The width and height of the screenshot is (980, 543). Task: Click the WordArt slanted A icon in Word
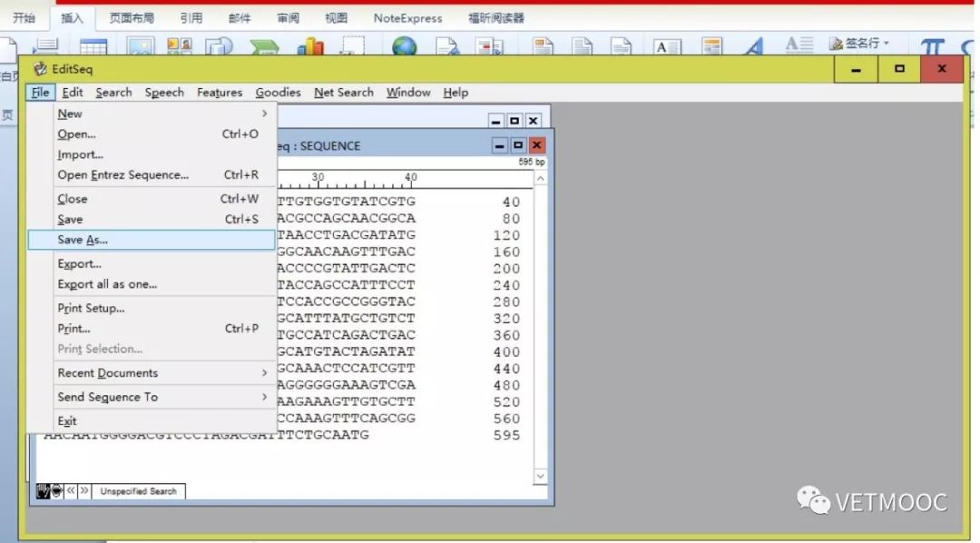(754, 46)
